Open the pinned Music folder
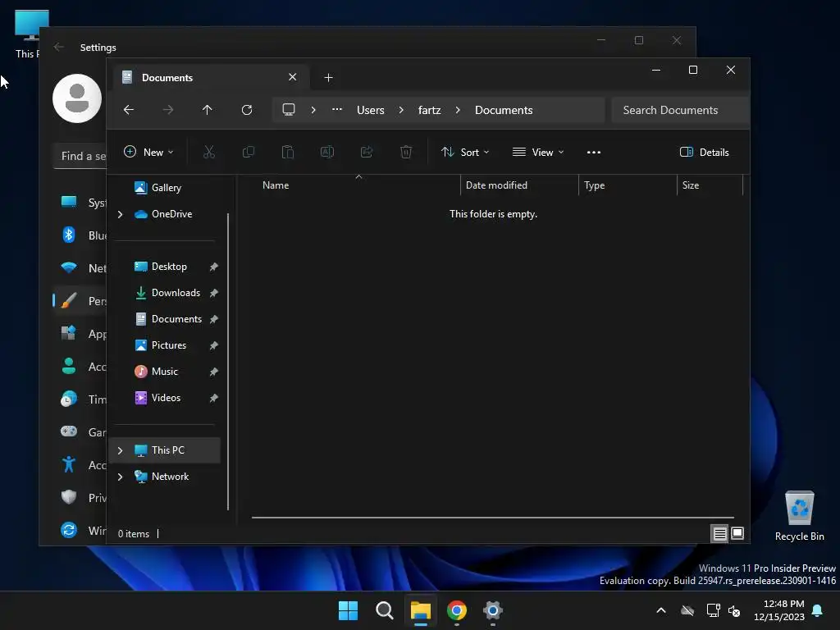The height and width of the screenshot is (630, 840). [x=166, y=372]
